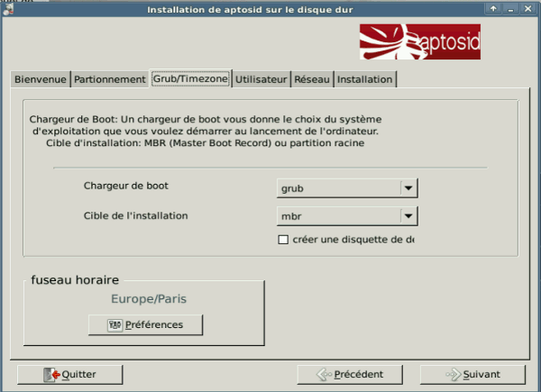Screen dimensions: 541x392
Task: Open the Chargeur de boot grub dropdown
Action: click(347, 188)
